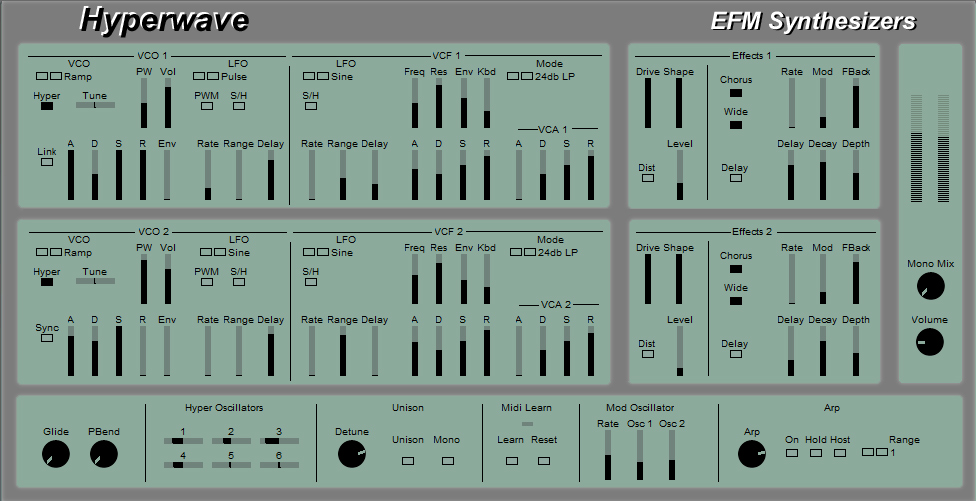Image resolution: width=976 pixels, height=501 pixels.
Task: Click the EFM Synthesizers logo
Action: tap(814, 21)
